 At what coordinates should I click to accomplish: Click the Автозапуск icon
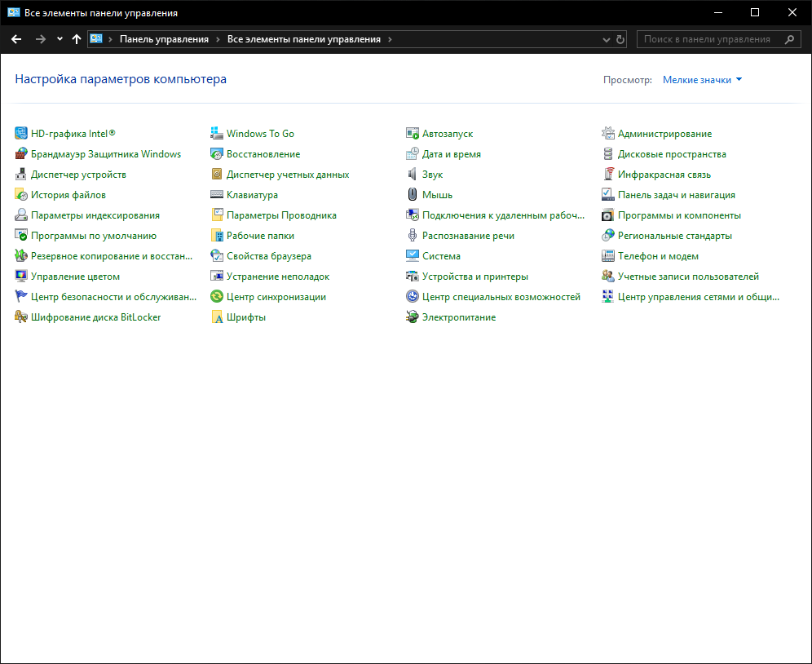click(x=413, y=133)
